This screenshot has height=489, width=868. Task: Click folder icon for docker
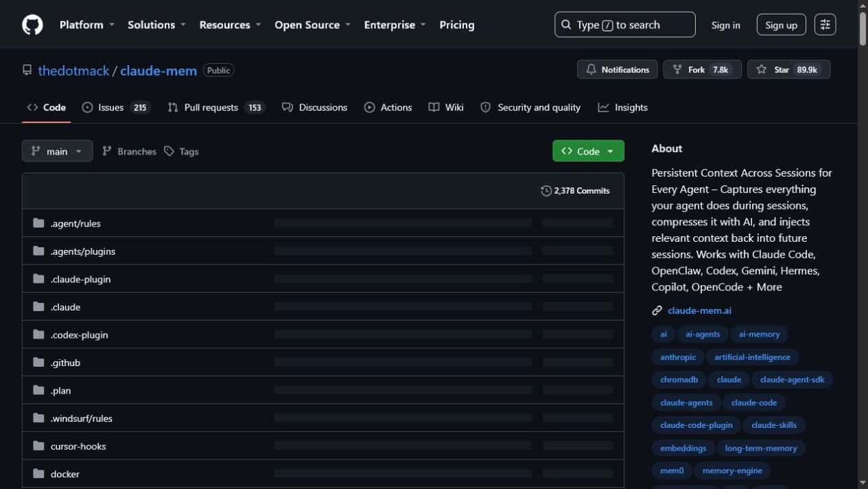click(x=38, y=473)
